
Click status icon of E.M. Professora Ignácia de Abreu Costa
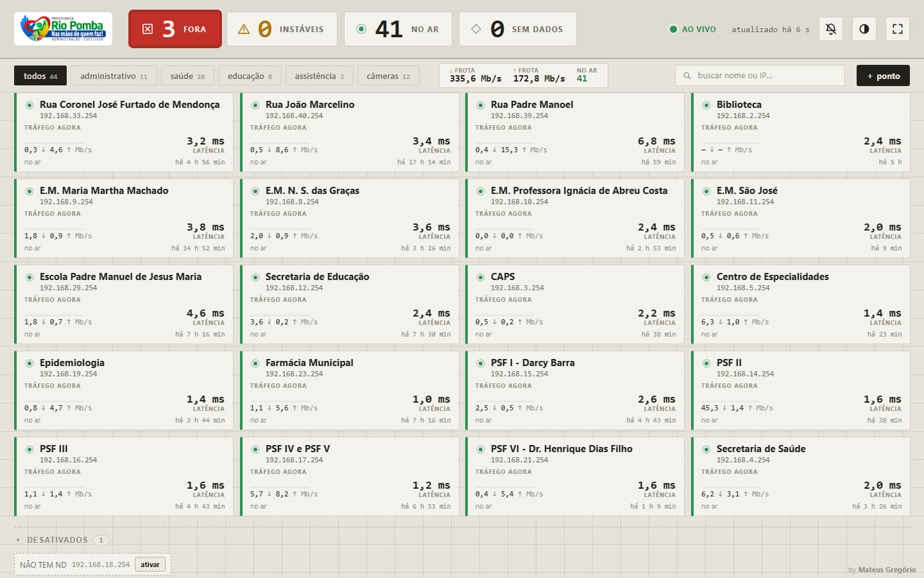click(481, 191)
